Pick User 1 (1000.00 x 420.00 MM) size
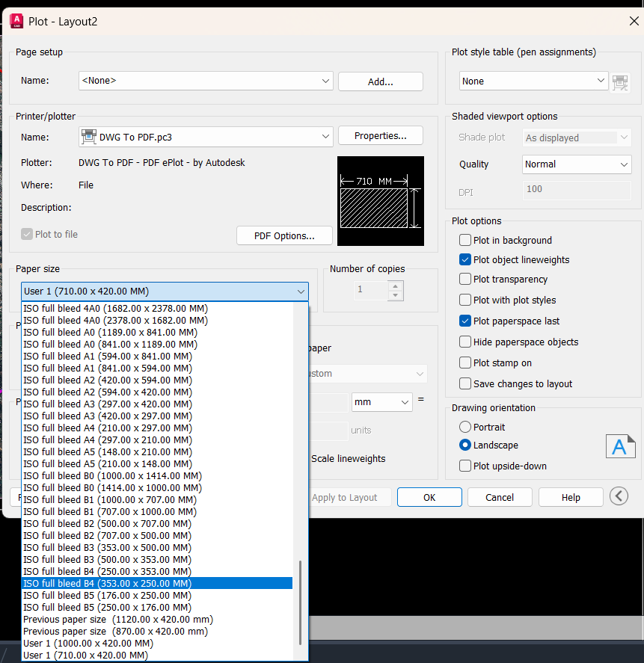The image size is (644, 663). click(88, 644)
